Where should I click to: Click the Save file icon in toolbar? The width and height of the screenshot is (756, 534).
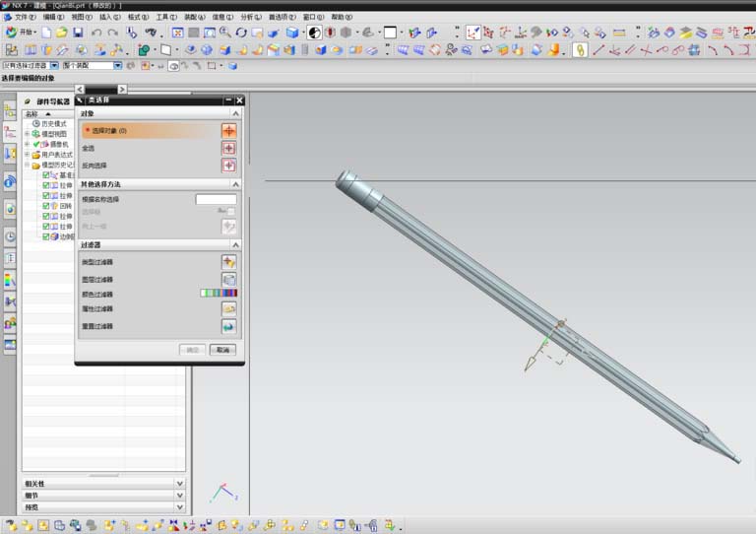click(x=78, y=33)
